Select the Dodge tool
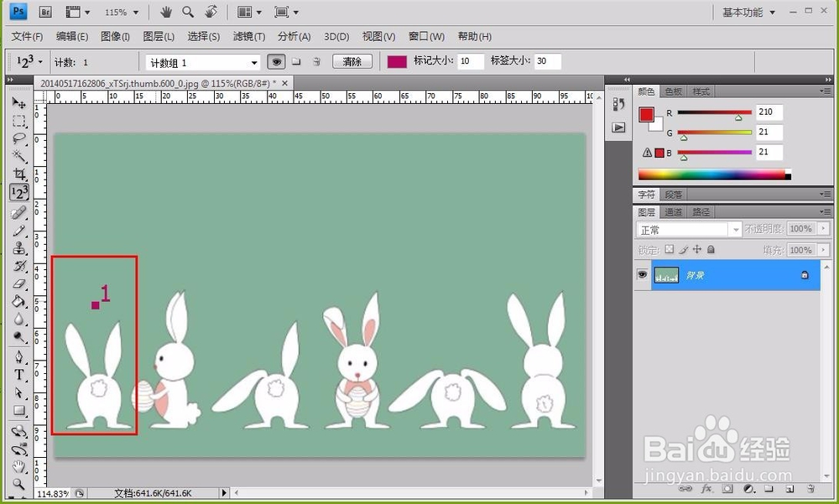Viewport: 839px width, 504px height. click(x=18, y=337)
